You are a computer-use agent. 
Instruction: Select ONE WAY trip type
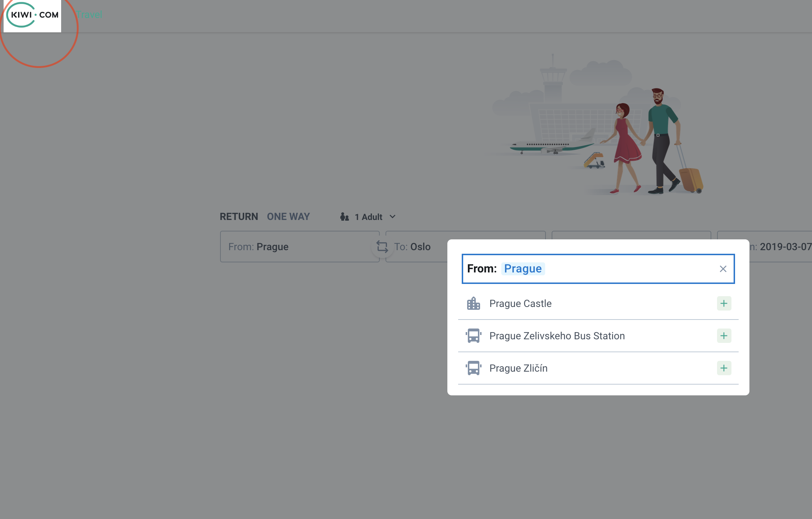pyautogui.click(x=288, y=217)
